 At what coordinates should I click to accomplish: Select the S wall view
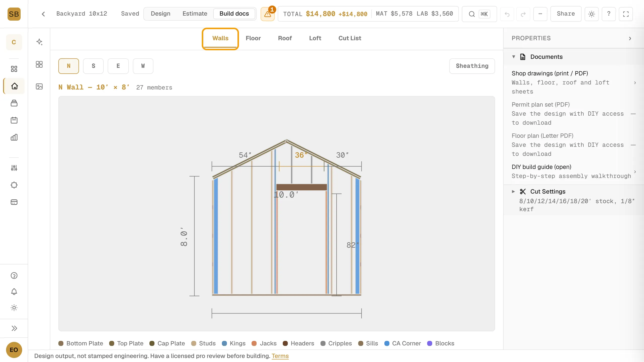(x=93, y=66)
